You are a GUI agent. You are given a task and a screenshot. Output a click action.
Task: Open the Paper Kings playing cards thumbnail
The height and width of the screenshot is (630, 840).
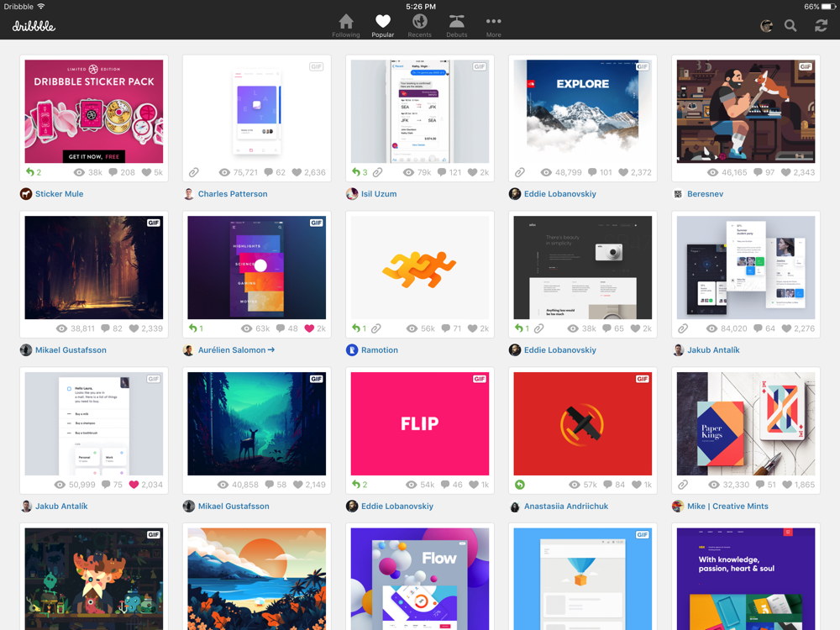(745, 424)
